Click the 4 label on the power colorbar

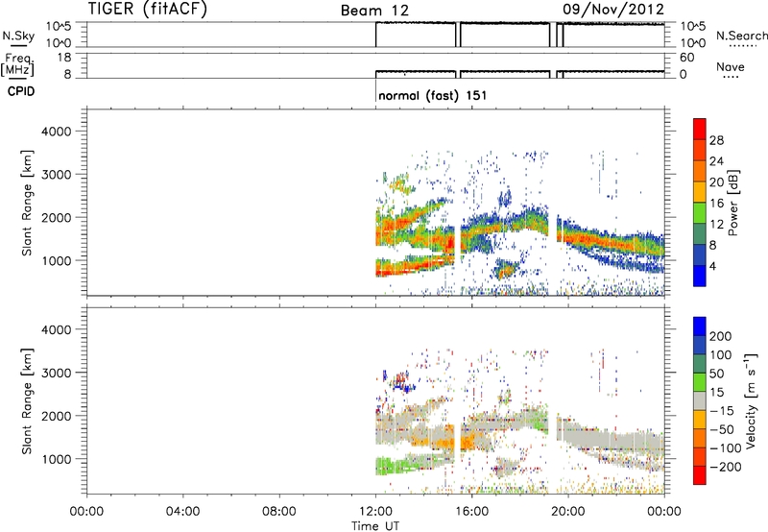pos(713,266)
